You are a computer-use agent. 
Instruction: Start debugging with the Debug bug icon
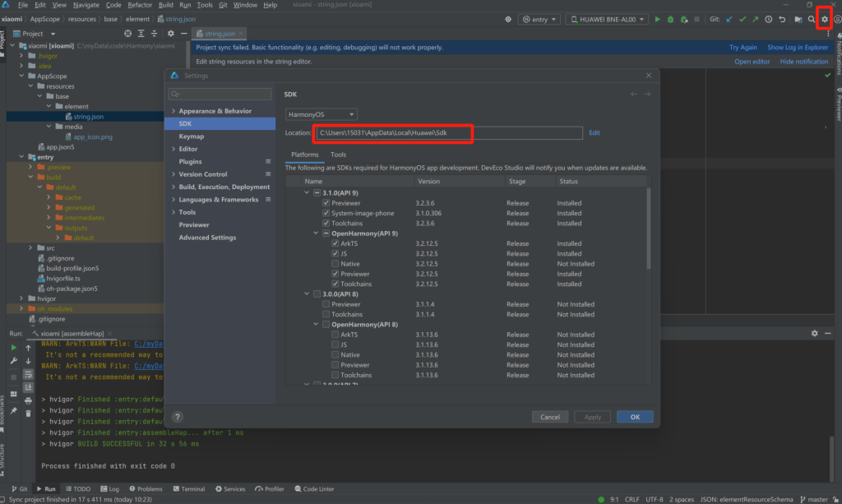tap(672, 19)
